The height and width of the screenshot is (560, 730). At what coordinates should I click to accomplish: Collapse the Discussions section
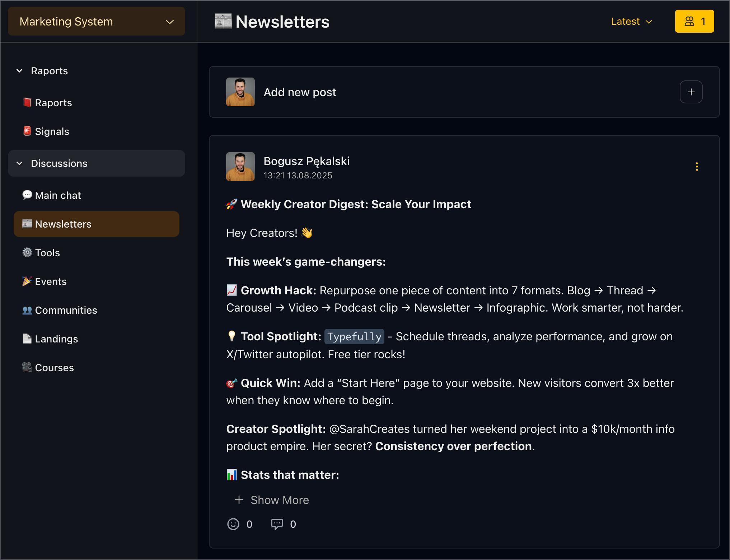pos(20,164)
